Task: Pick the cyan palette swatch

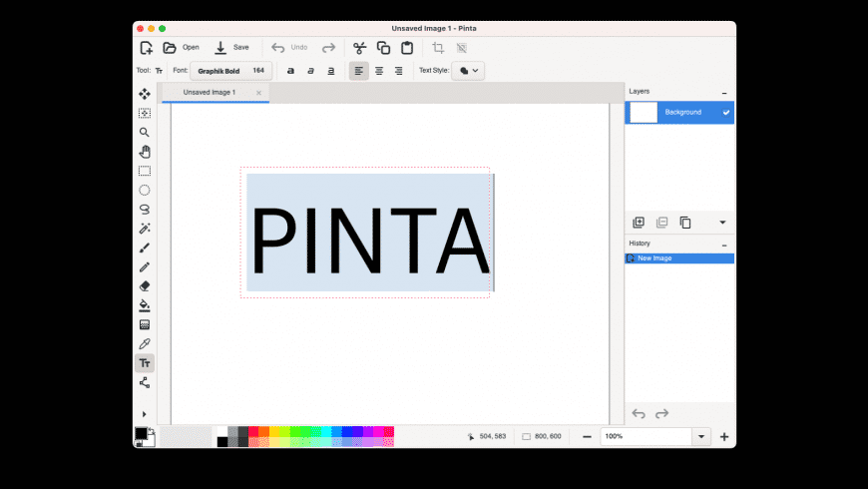Action: [x=326, y=431]
